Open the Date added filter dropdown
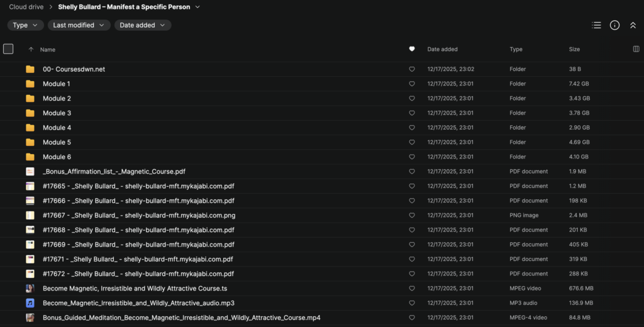Screen dimensions: 644x327 [143, 25]
